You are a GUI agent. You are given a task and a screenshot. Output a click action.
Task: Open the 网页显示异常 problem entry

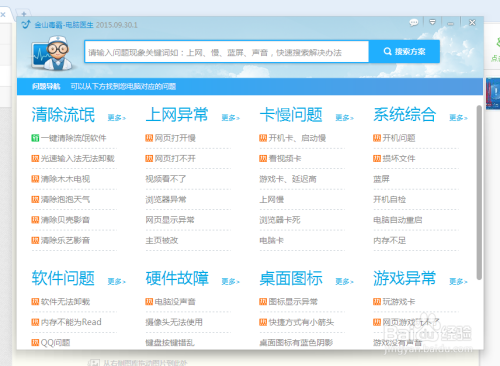coord(170,220)
